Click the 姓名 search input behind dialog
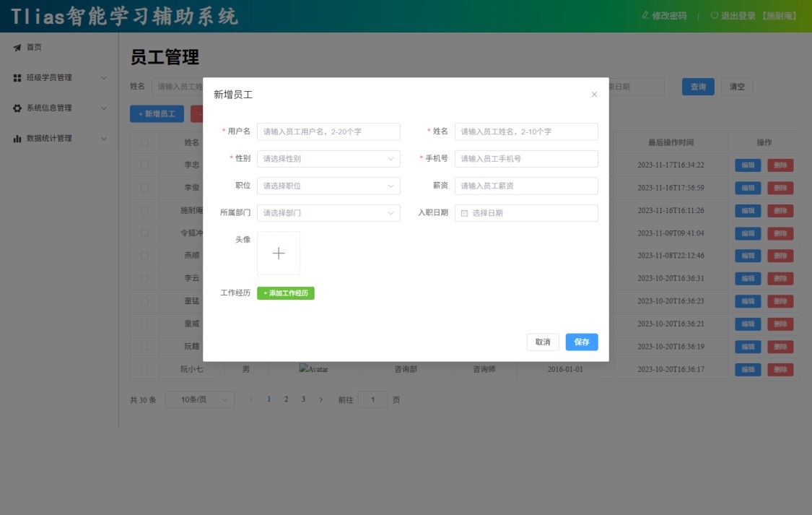This screenshot has height=515, width=812. coord(177,87)
